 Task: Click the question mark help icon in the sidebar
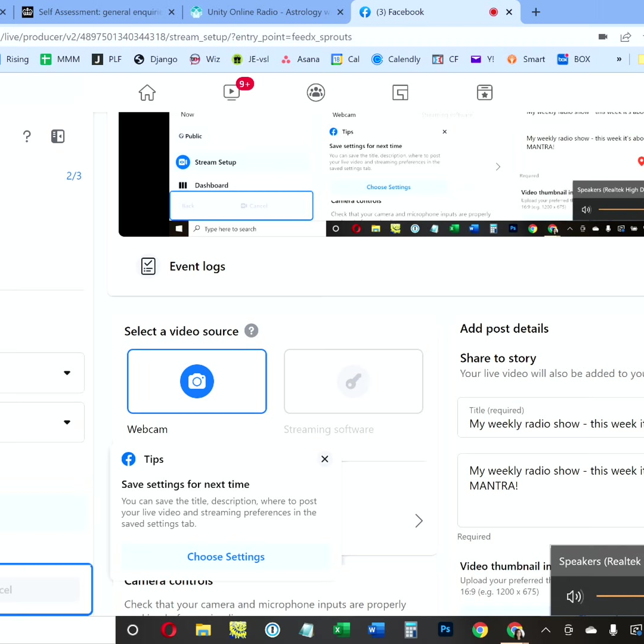[27, 136]
